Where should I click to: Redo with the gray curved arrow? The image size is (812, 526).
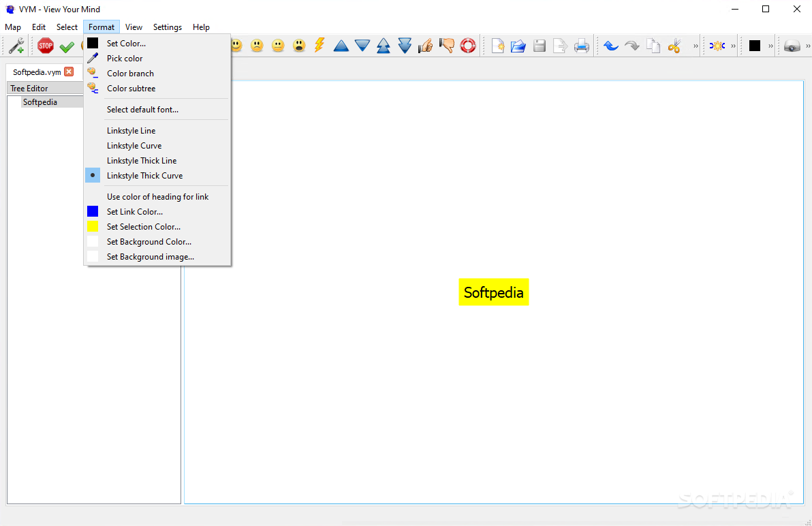[x=631, y=46]
